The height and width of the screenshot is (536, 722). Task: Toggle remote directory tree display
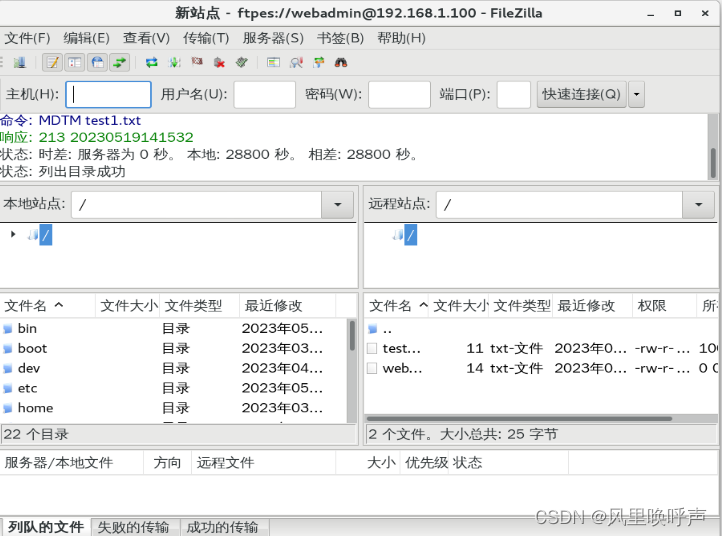97,62
